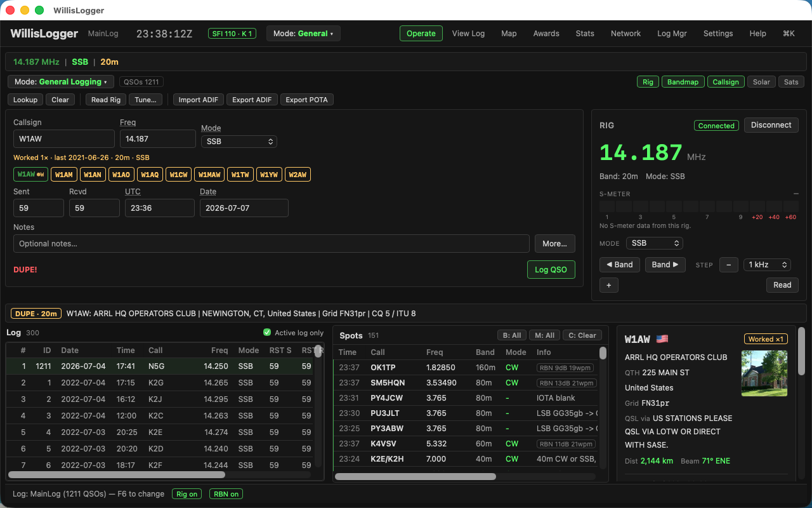Screen dimensions: 812x508
Task: Open the QSO entry Mode SSB select
Action: (x=239, y=142)
